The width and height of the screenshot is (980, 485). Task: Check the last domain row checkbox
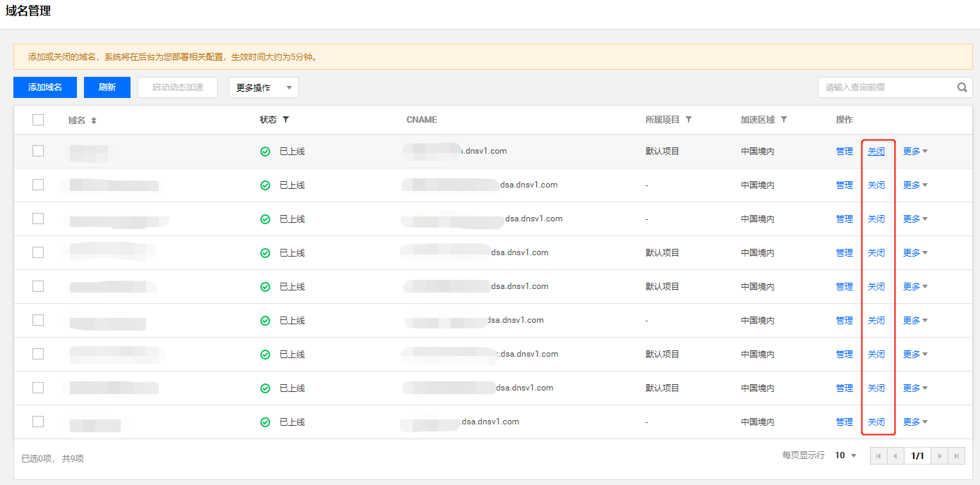point(38,422)
